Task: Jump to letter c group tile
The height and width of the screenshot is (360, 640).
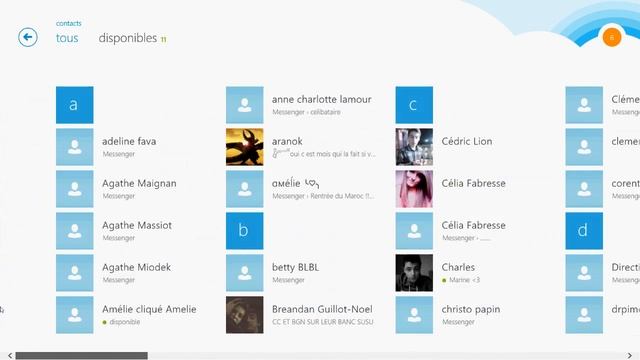Action: click(x=414, y=105)
